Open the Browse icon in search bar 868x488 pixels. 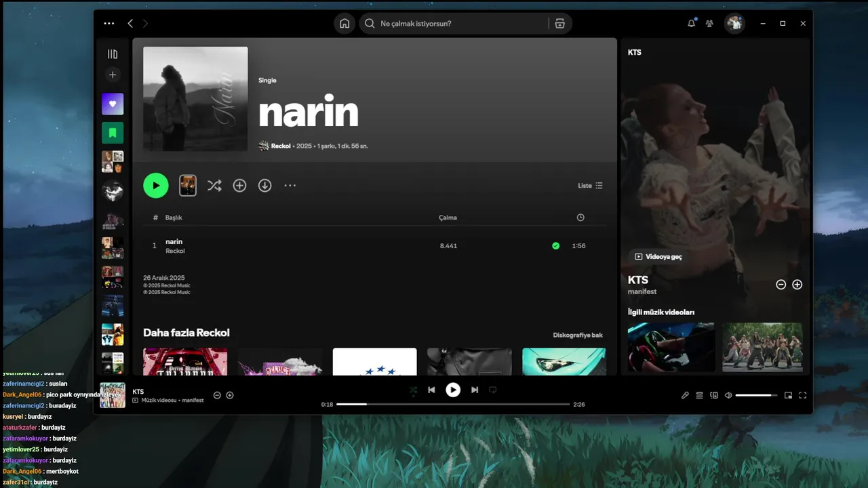pyautogui.click(x=559, y=23)
